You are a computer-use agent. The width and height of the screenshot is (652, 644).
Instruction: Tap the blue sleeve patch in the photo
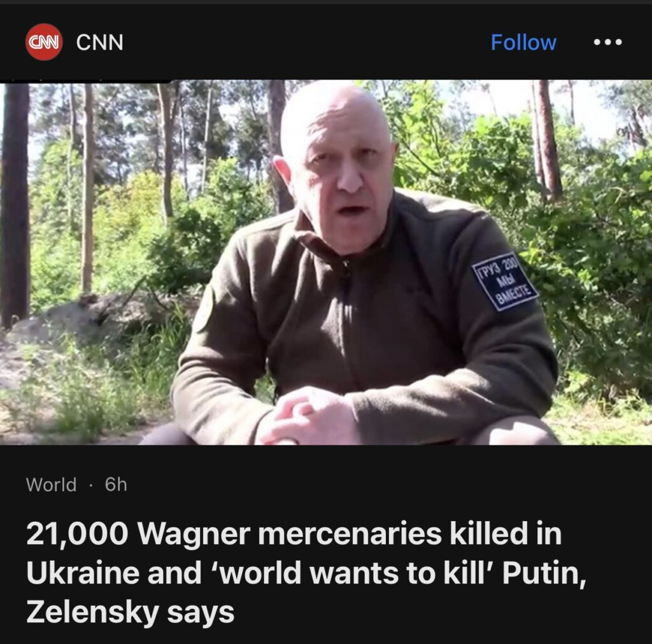pos(505,281)
